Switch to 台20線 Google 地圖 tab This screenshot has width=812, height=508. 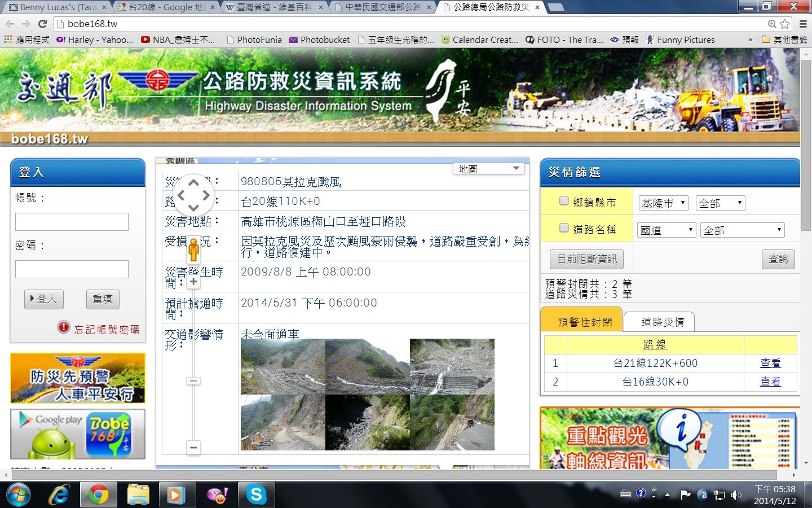click(165, 7)
